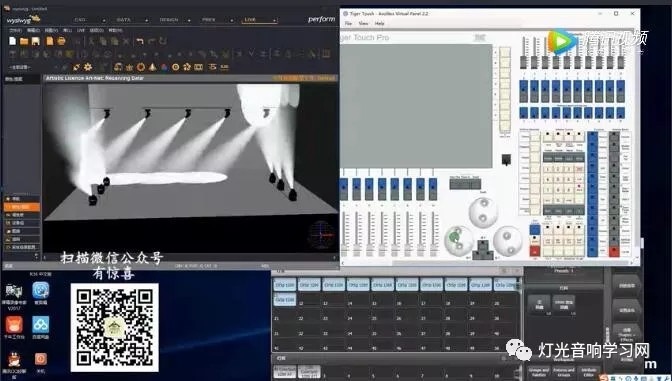Click the black square button beside the touchscreen
This screenshot has width=672, height=381.
[506, 159]
